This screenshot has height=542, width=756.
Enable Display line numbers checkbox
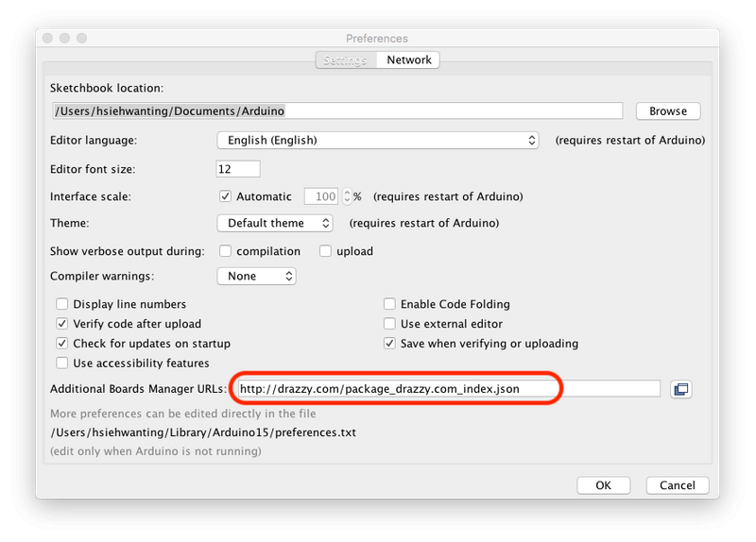click(x=62, y=304)
